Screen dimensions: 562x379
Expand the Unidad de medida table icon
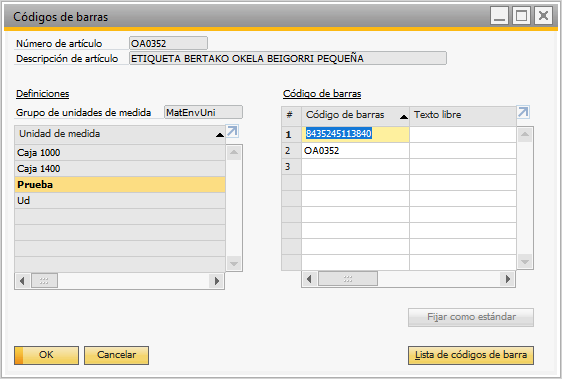click(232, 132)
